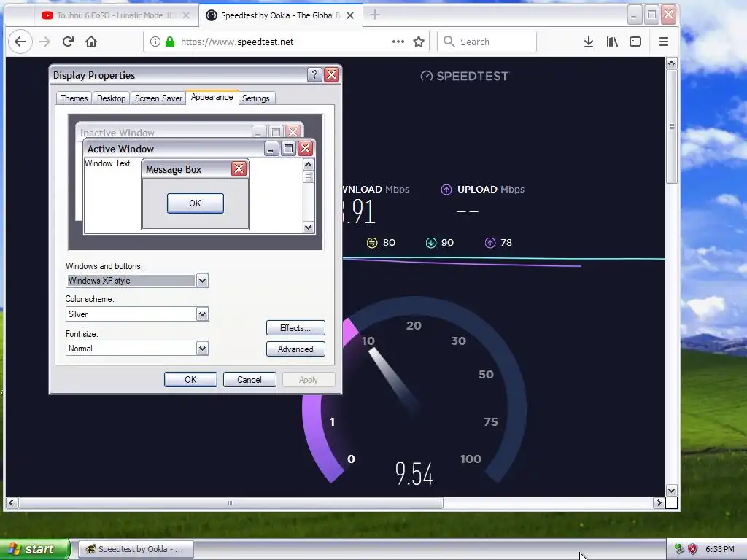747x560 pixels.
Task: Click OK in the preview Message Box
Action: [196, 203]
